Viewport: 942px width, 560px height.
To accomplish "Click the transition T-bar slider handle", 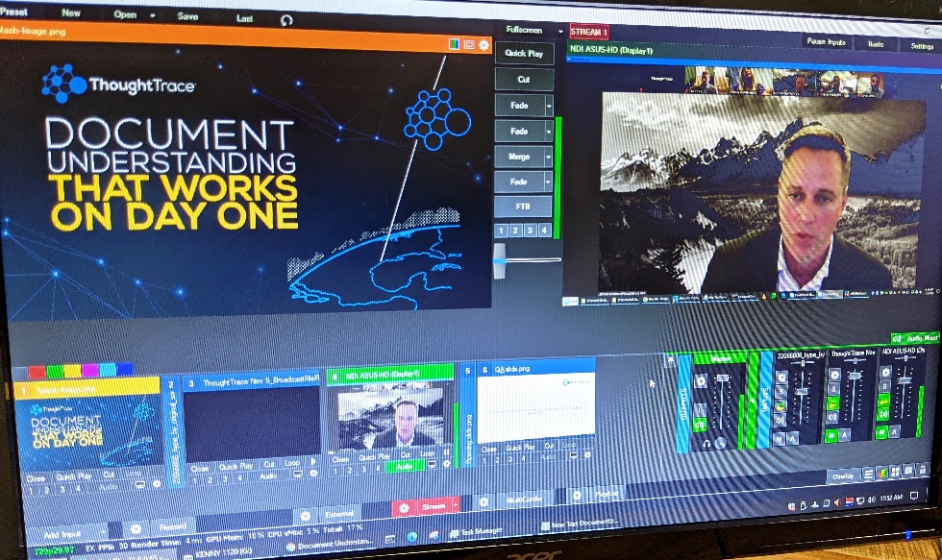I will [x=499, y=260].
